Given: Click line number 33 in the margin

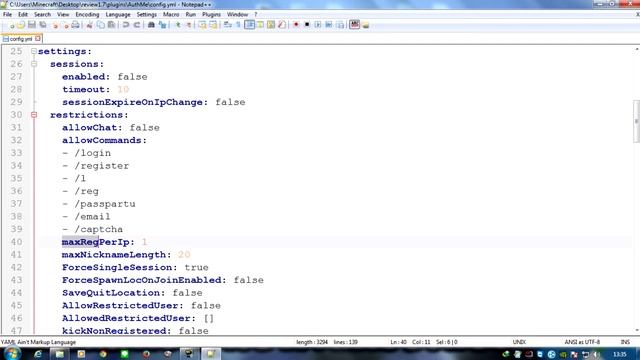Looking at the screenshot, I should 16,153.
